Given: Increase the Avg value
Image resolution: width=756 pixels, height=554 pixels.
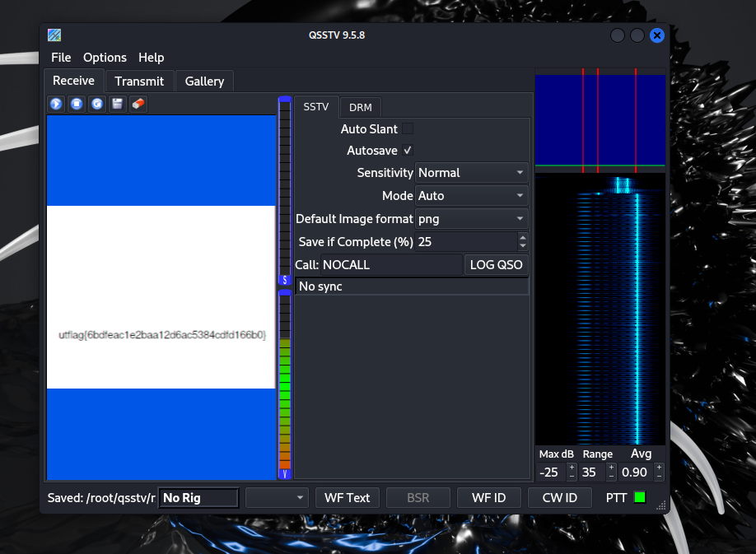Looking at the screenshot, I should click(x=659, y=468).
